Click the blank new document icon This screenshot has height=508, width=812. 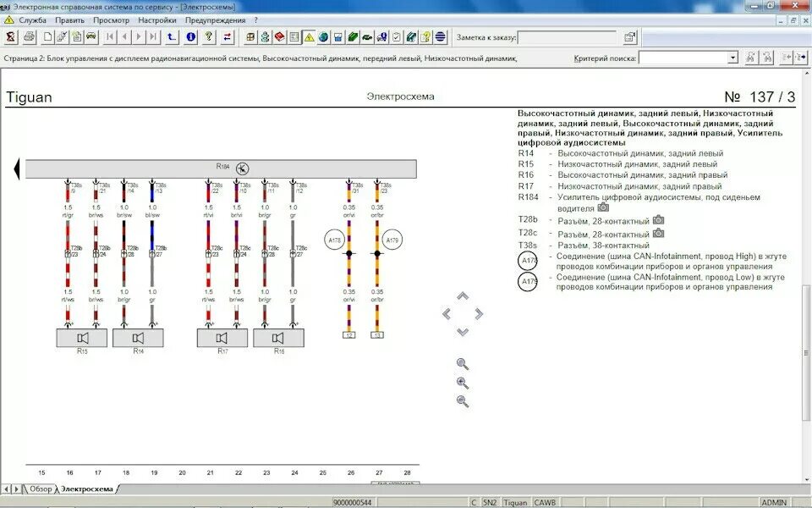47,36
